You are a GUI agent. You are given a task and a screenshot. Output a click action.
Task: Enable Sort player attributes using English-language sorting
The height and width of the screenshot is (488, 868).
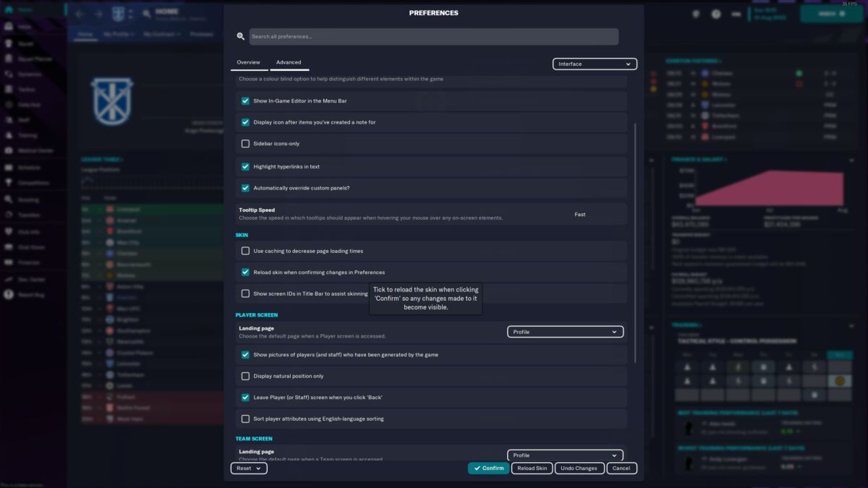(x=245, y=419)
